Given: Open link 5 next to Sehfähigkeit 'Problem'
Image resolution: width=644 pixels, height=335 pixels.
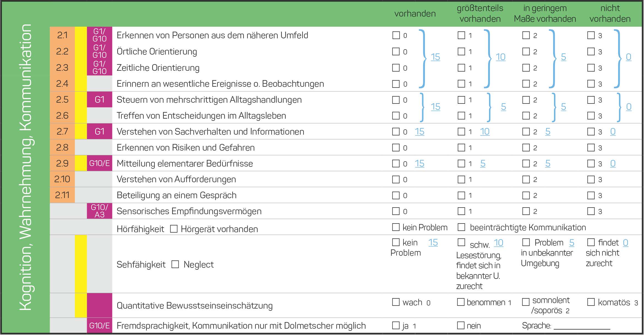Looking at the screenshot, I should pos(572,243).
